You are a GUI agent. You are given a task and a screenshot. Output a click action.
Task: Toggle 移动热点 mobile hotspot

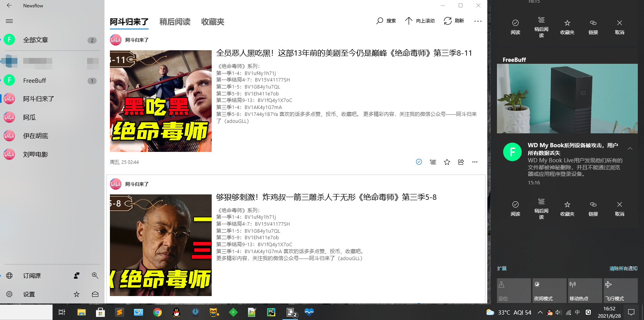[x=585, y=291]
